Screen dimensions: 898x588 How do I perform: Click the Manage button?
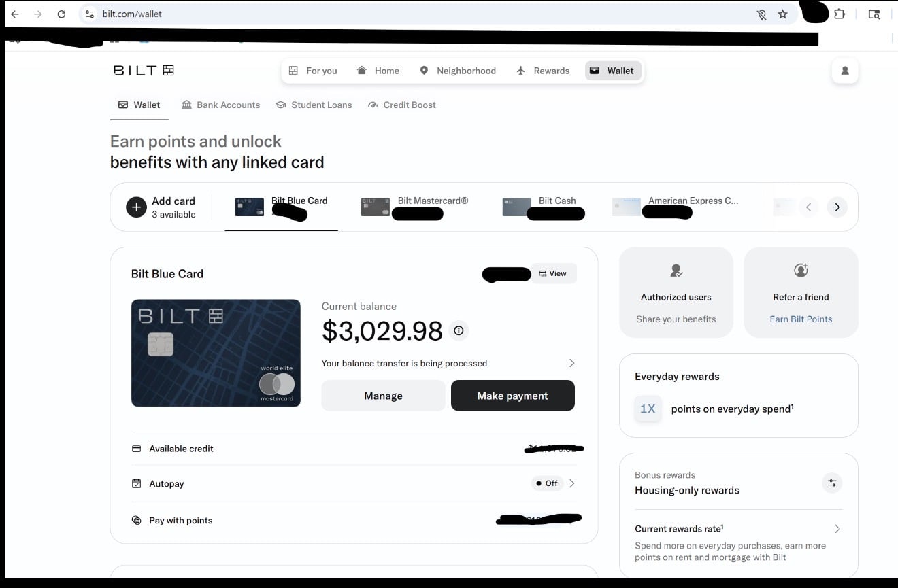click(383, 396)
